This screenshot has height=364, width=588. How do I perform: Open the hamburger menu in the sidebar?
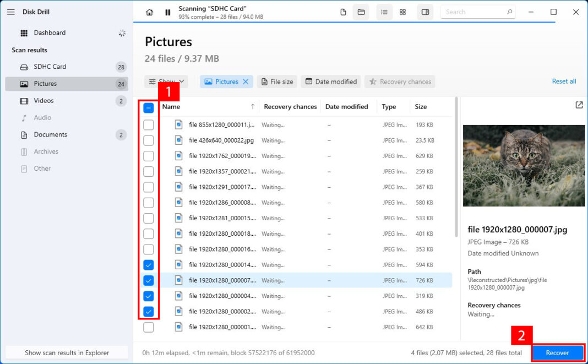point(10,12)
